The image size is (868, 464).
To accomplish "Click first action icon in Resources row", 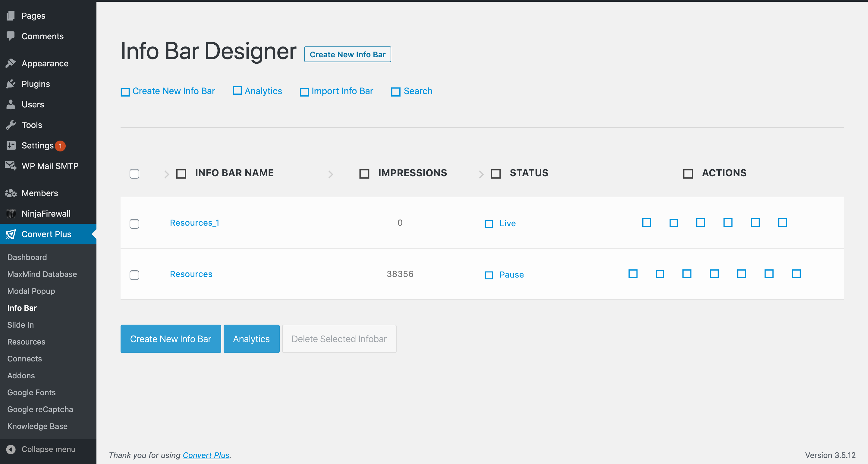I will pyautogui.click(x=633, y=274).
